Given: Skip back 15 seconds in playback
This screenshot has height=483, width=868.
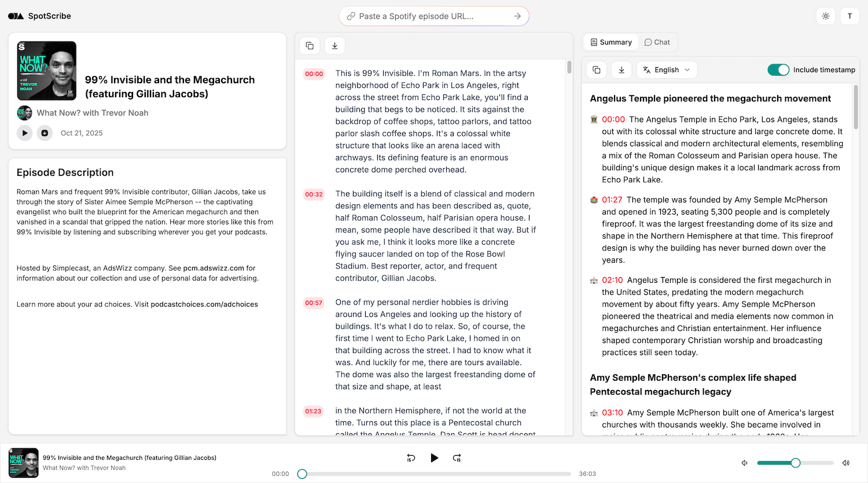Looking at the screenshot, I should [x=411, y=458].
